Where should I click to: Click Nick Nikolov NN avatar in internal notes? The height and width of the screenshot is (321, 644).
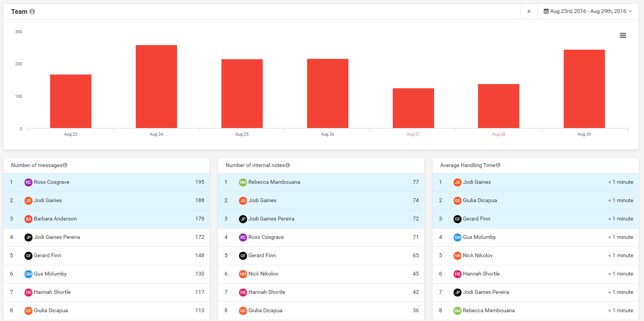243,274
